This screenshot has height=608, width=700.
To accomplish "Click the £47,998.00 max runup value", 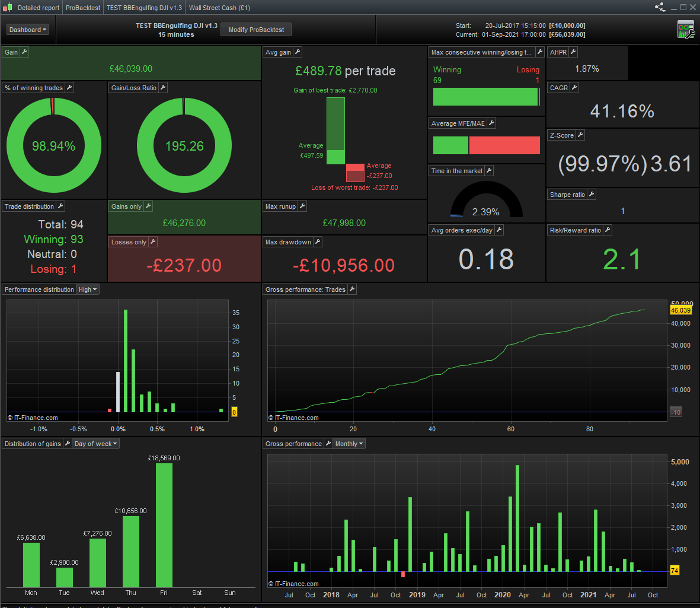I will pyautogui.click(x=344, y=222).
